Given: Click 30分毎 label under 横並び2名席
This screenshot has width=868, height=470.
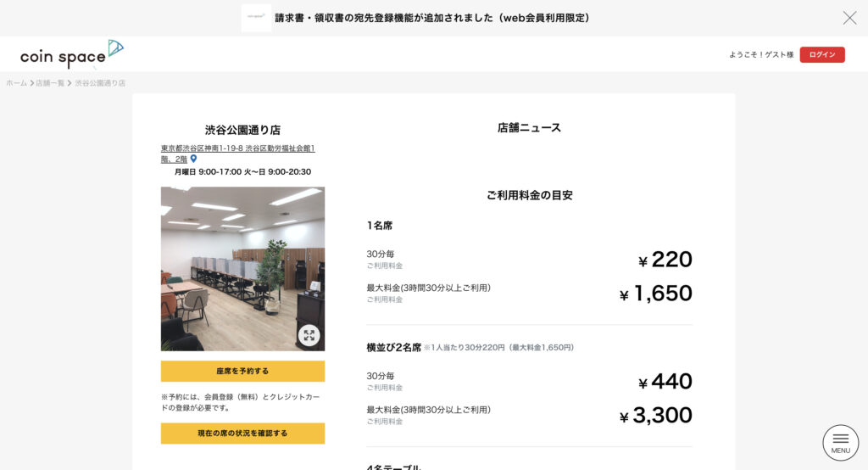Looking at the screenshot, I should point(381,376).
